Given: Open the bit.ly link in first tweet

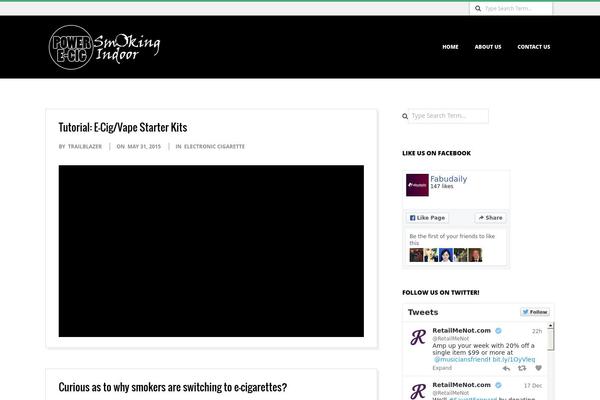Looking at the screenshot, I should tap(514, 359).
